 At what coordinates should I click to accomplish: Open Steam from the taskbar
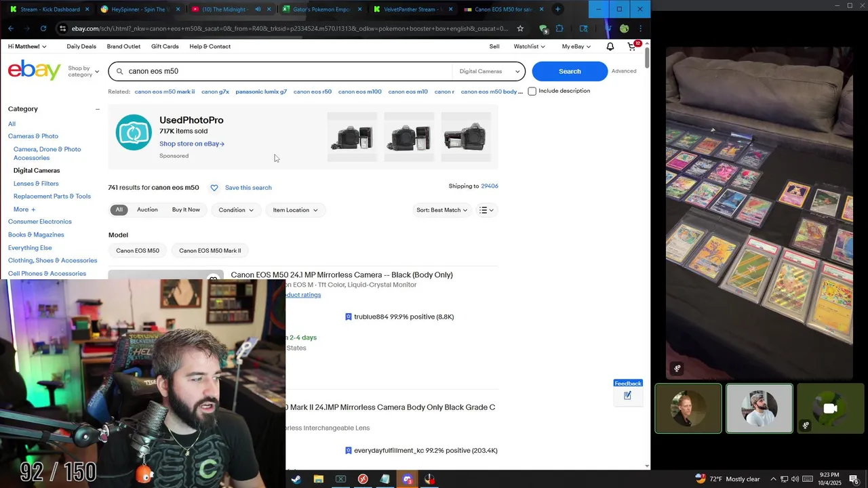click(296, 479)
